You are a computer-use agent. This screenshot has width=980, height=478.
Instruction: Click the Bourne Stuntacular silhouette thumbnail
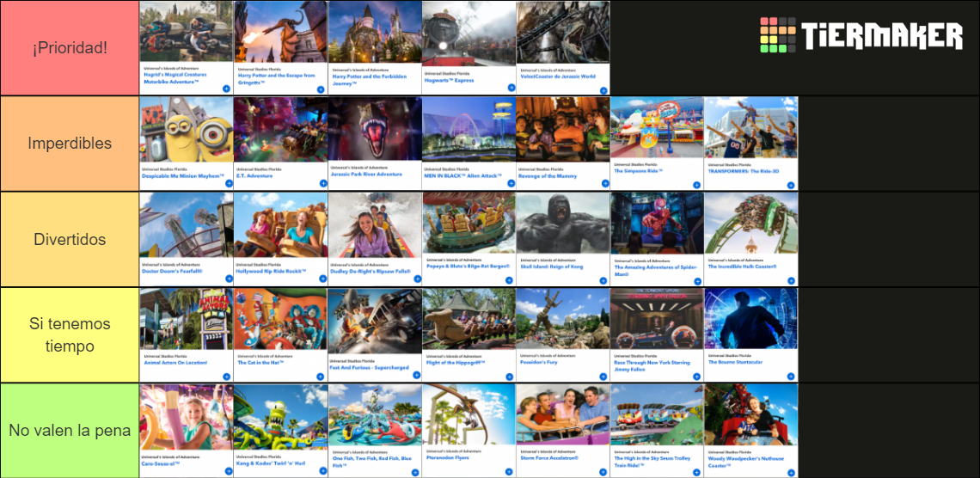pos(751,320)
